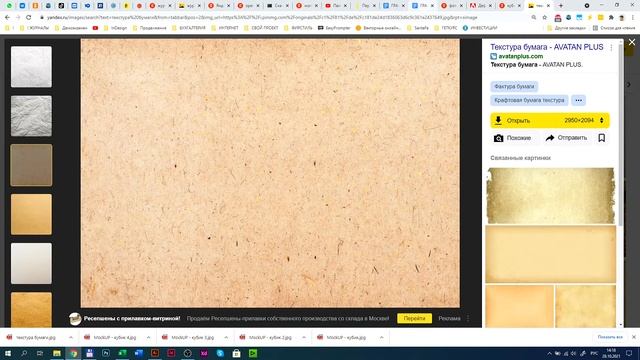Viewport: 640px width, 360px height.
Task: Close the downloads bar
Action: [633, 337]
